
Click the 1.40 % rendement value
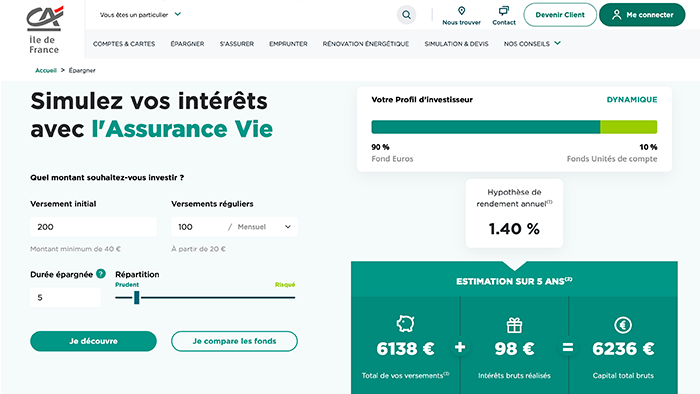[514, 229]
